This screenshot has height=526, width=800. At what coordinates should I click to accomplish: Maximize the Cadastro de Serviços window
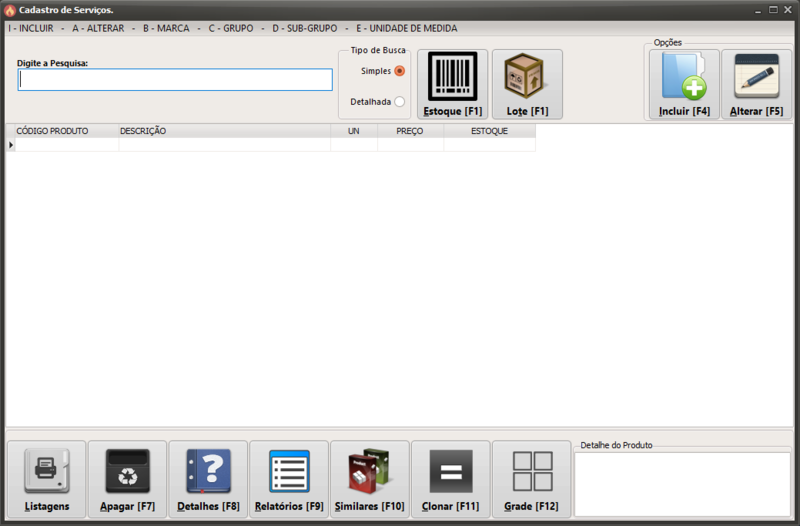click(773, 10)
